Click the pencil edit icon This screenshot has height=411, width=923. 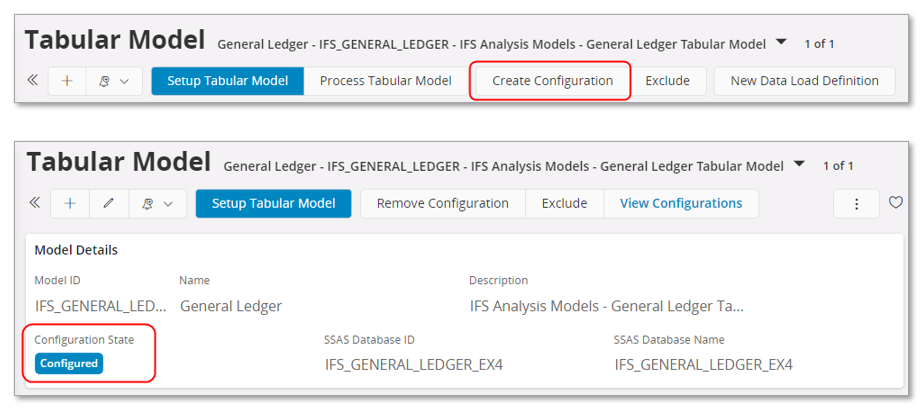108,203
